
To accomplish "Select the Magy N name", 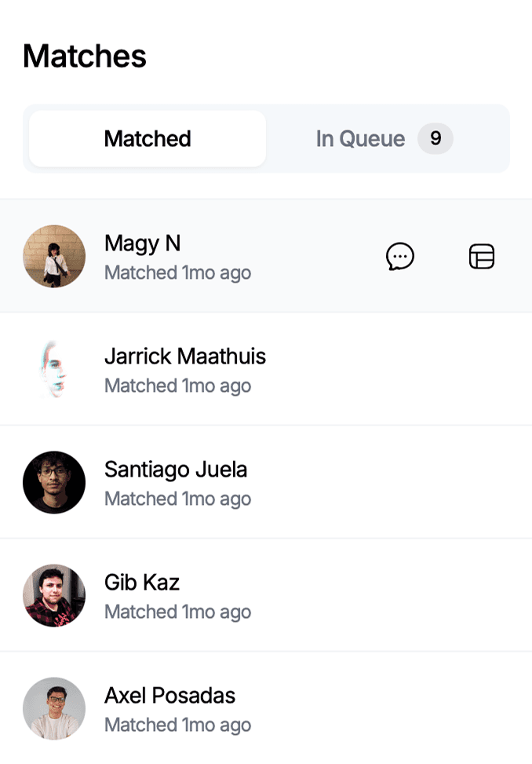I will 143,243.
